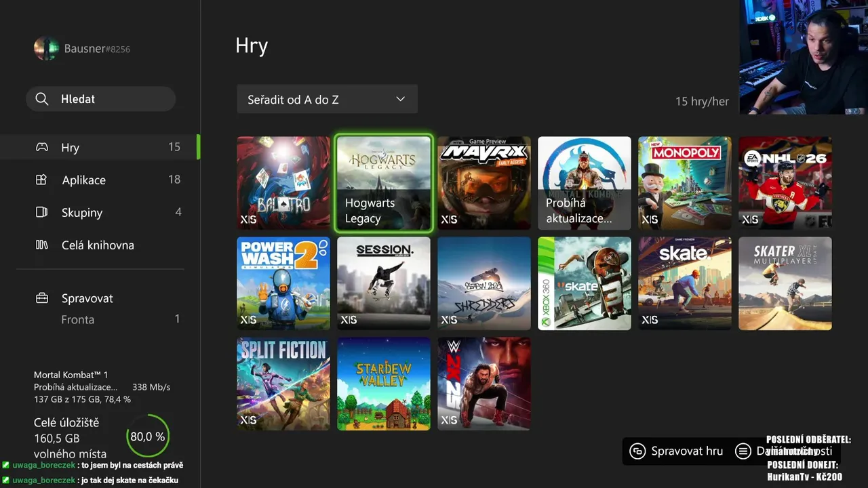The image size is (868, 488).
Task: Click the Spravovat hru button icon
Action: 637,451
